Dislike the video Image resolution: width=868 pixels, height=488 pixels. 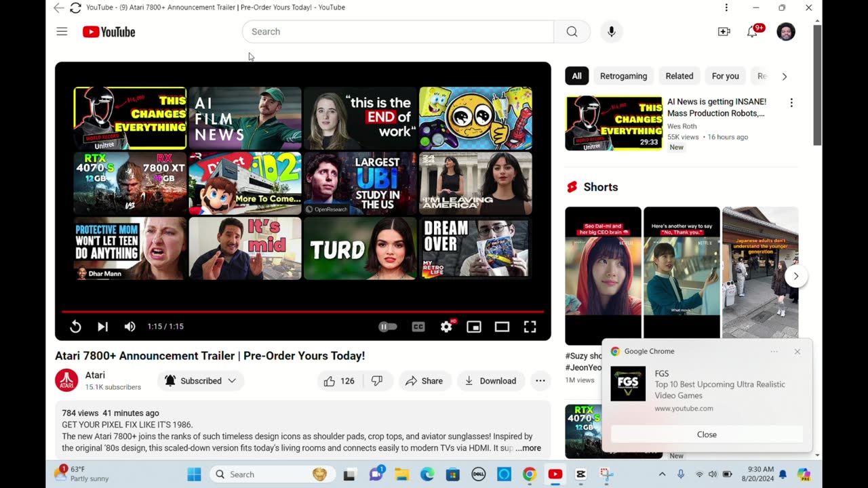coord(378,381)
